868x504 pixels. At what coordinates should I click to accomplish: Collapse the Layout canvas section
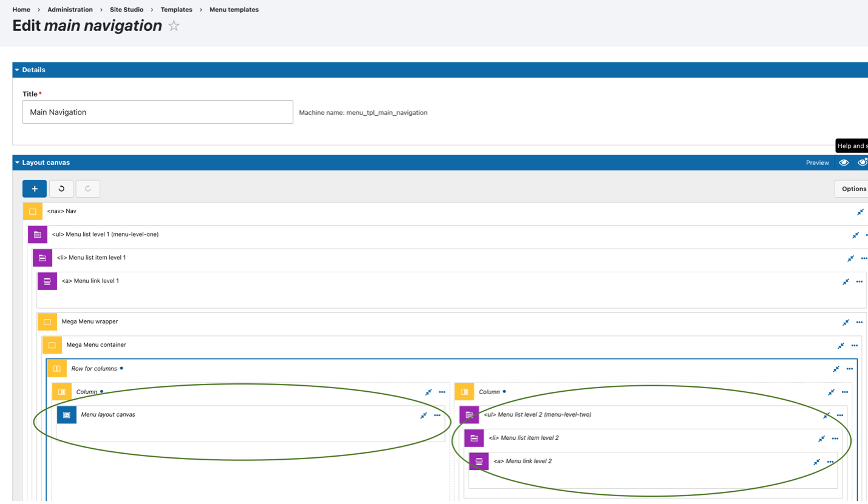click(x=17, y=163)
